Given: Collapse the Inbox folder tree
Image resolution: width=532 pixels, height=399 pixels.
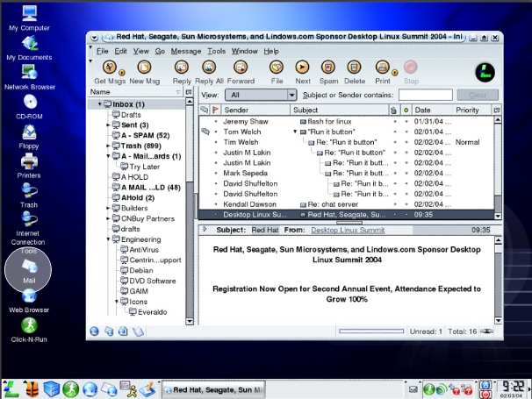Looking at the screenshot, I should point(100,103).
